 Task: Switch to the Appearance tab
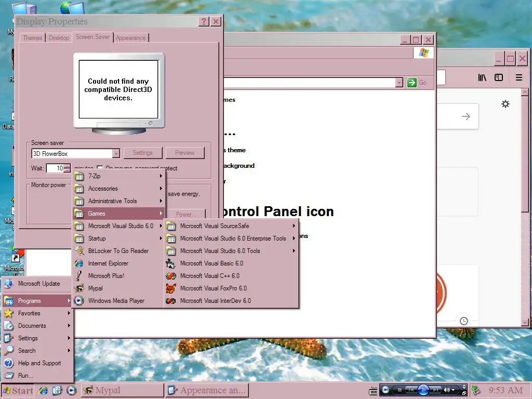coord(130,38)
